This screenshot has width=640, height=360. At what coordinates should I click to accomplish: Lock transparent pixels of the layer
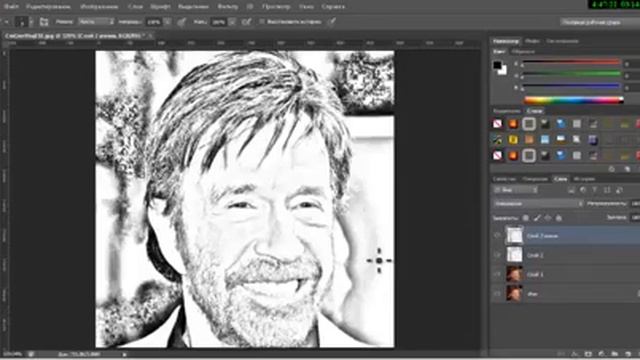[526, 218]
